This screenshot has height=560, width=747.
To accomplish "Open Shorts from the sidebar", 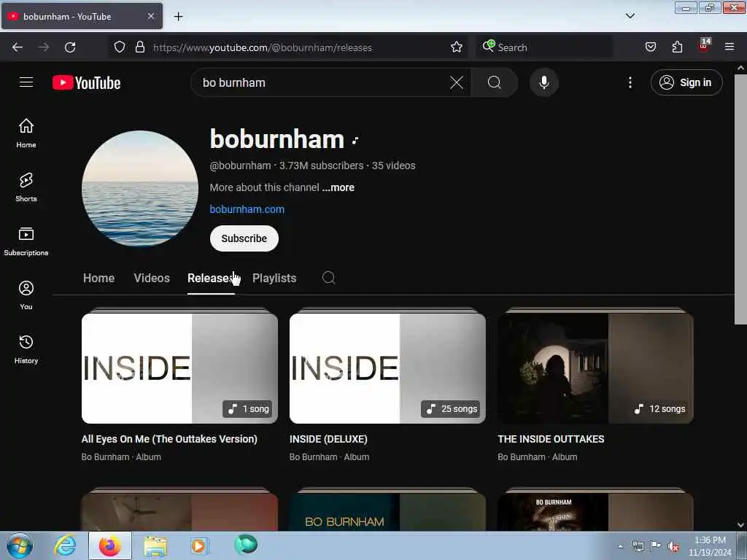I will [x=26, y=187].
